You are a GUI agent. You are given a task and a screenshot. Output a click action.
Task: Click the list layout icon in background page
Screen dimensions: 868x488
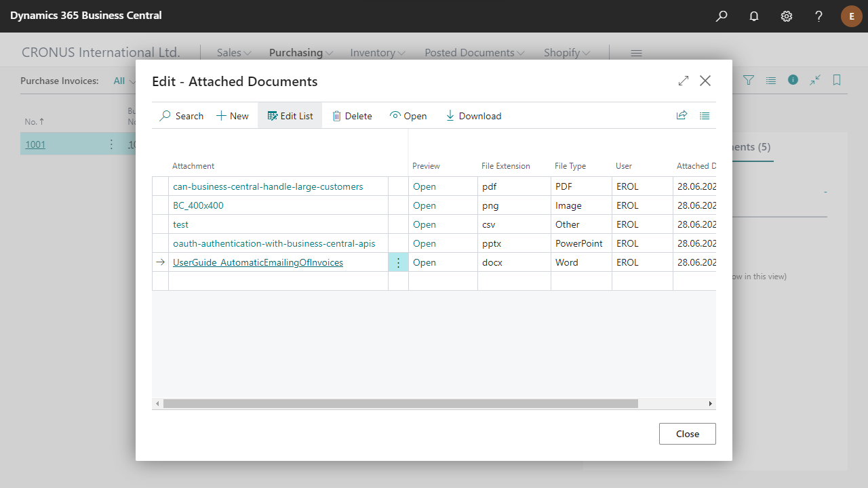click(x=771, y=80)
